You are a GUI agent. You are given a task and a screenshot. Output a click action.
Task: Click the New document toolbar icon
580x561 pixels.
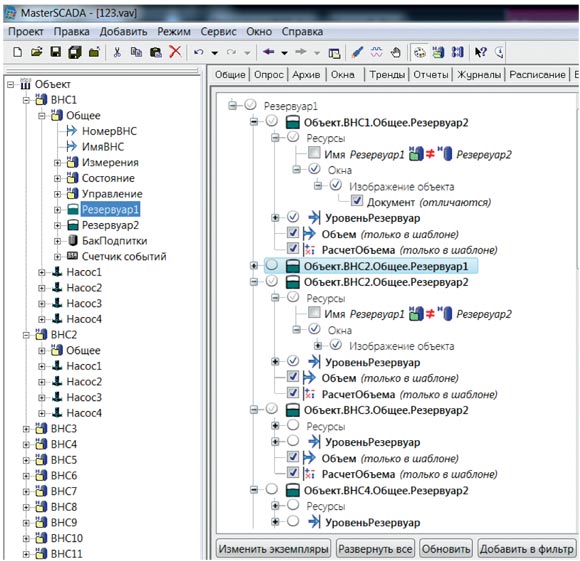[x=17, y=52]
